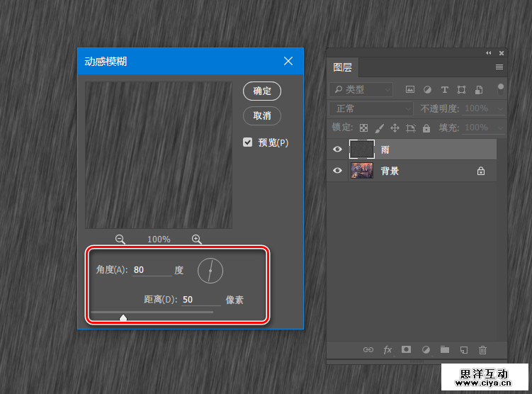Click the 角度 input field showing 80

coord(152,270)
